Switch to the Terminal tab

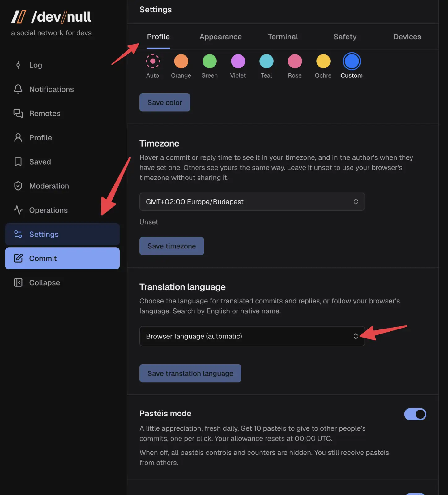(283, 37)
